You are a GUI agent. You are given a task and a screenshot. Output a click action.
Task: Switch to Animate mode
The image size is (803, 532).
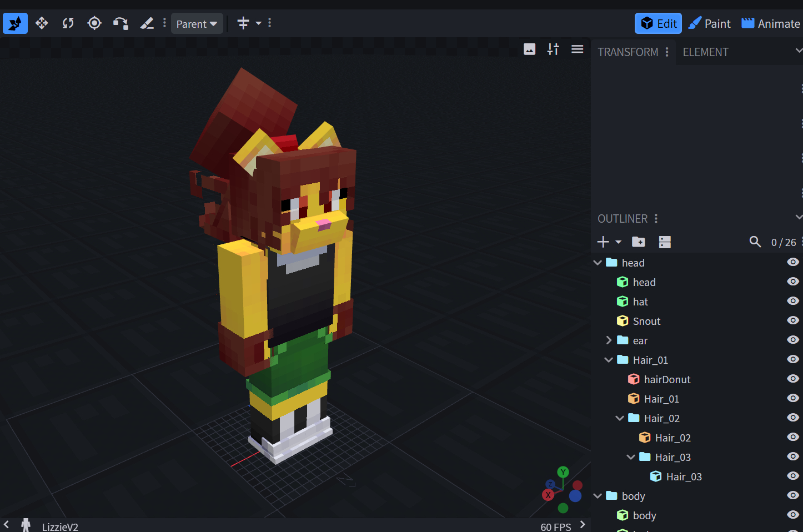pos(771,23)
